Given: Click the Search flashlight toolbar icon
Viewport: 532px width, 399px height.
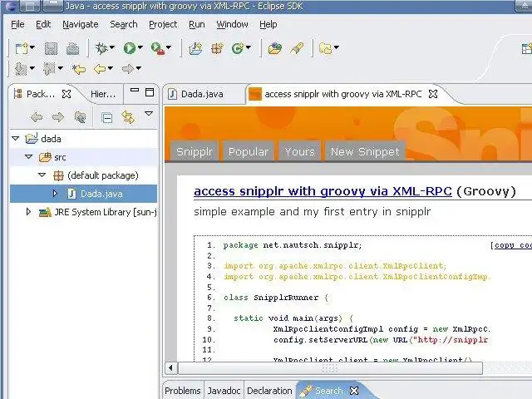Looking at the screenshot, I should pos(297,48).
